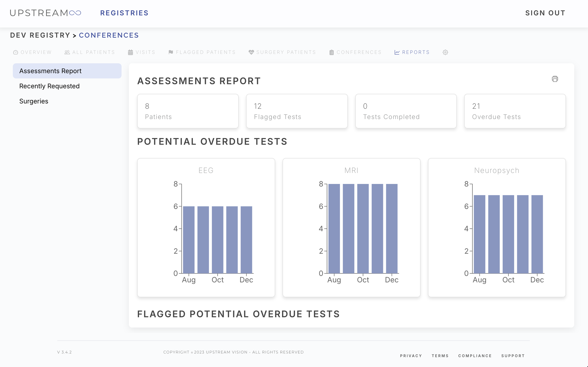
Task: Click the All Patients people icon
Action: (x=67, y=52)
